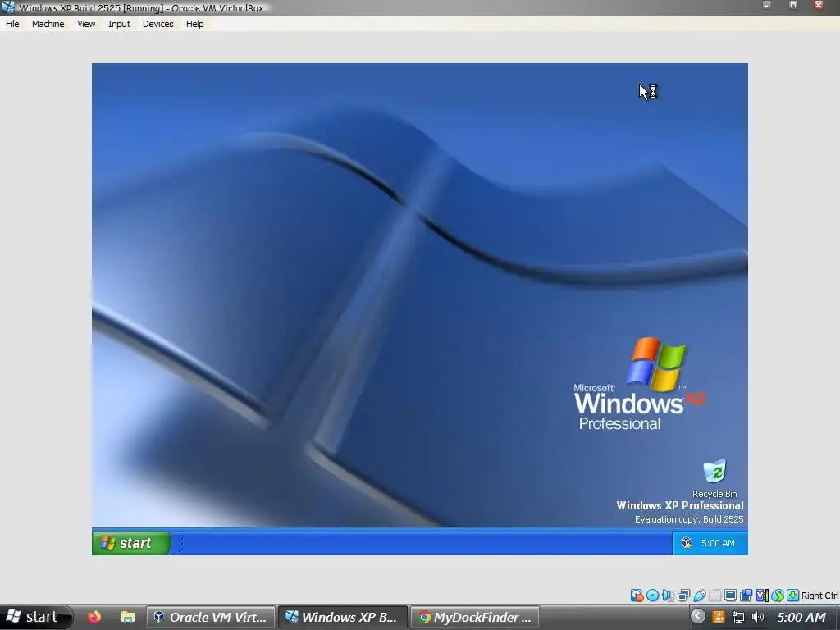
Task: Open the file explorer folder icon in quick launch
Action: pyautogui.click(x=127, y=617)
